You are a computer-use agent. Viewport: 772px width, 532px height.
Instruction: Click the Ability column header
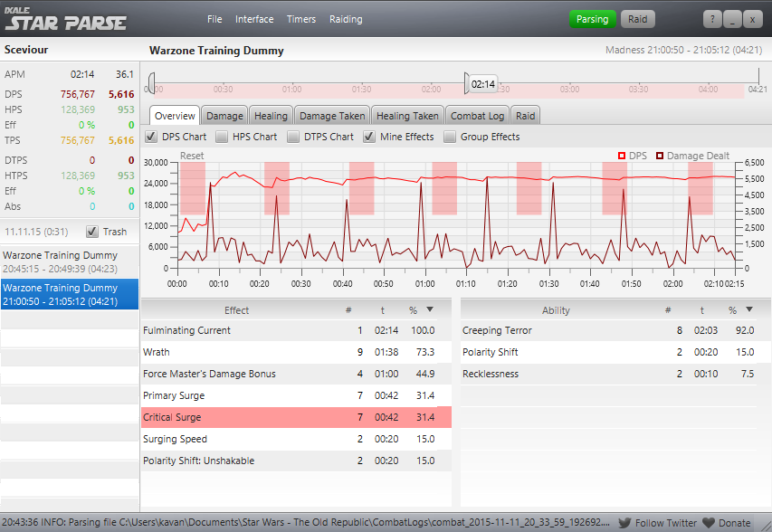556,310
